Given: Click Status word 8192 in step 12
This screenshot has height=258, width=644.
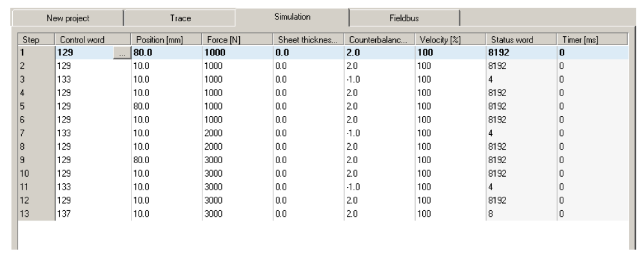Looking at the screenshot, I should pyautogui.click(x=522, y=201).
